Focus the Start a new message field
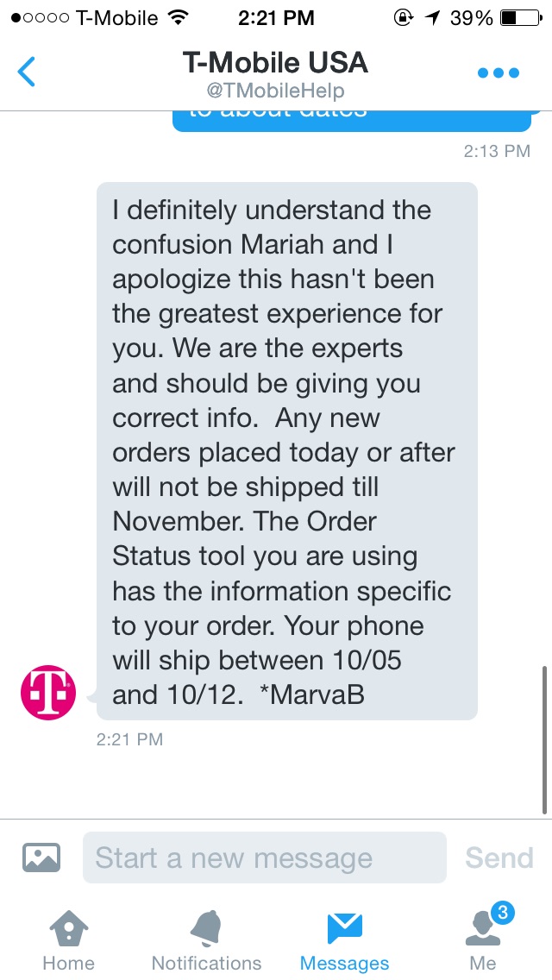 click(x=265, y=857)
